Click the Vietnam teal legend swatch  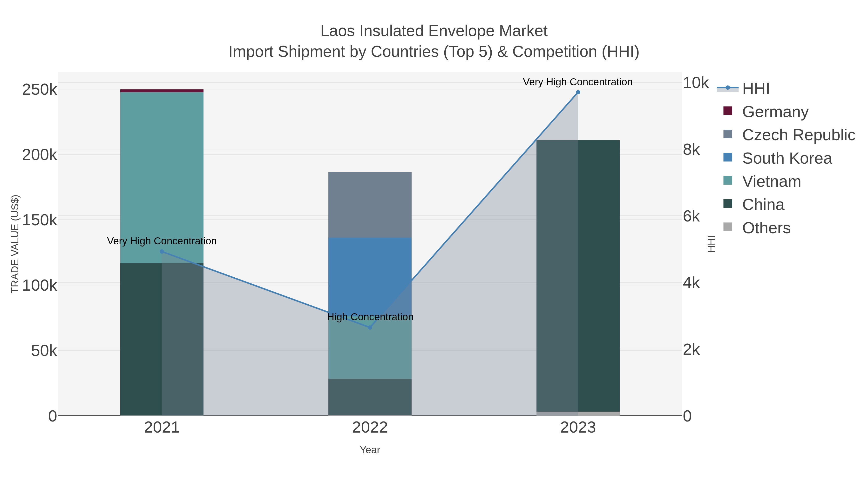(x=728, y=180)
